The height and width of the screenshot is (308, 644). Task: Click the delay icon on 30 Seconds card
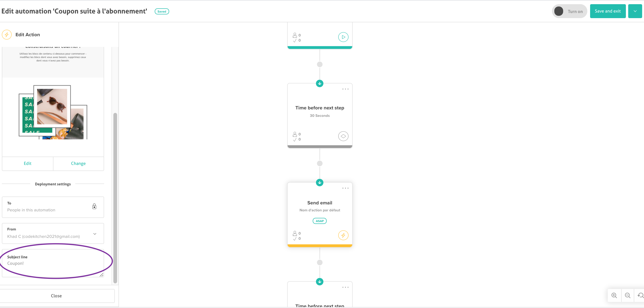click(x=343, y=136)
